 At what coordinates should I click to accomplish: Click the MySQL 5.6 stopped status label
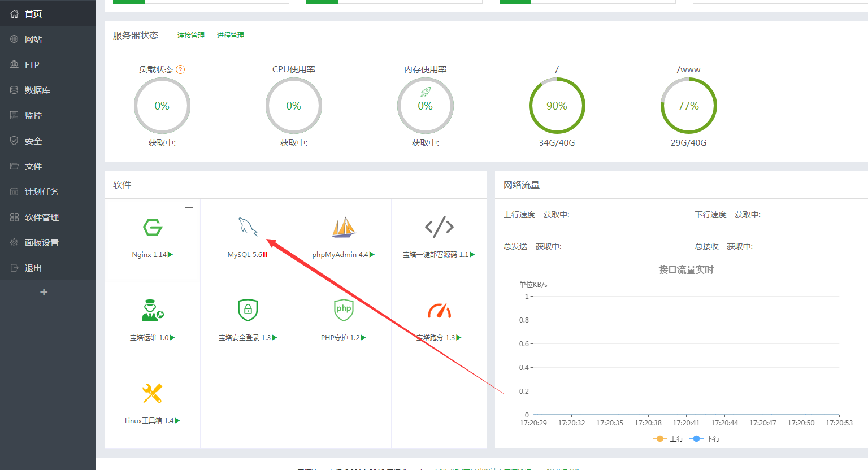coord(248,255)
